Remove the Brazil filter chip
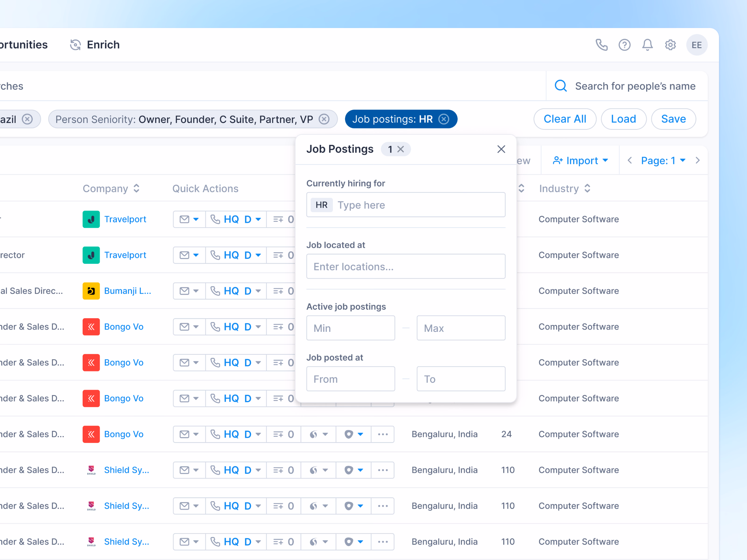The width and height of the screenshot is (747, 560). coord(27,119)
